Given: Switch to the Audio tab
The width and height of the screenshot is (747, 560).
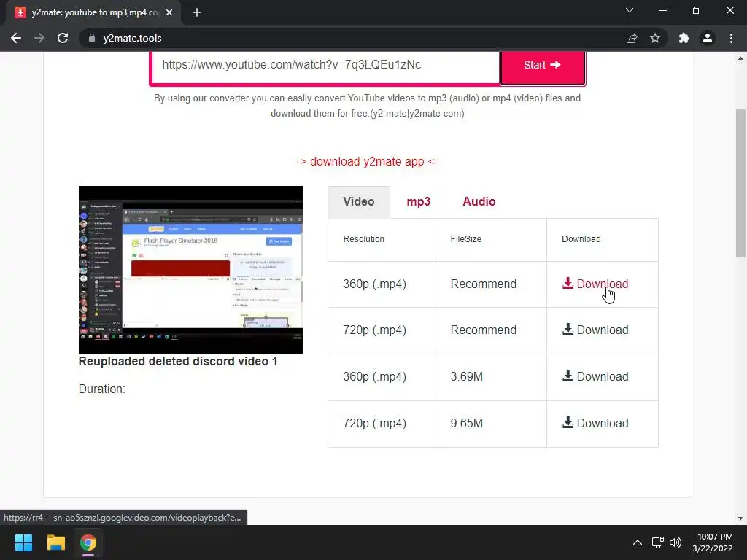Looking at the screenshot, I should [x=479, y=201].
